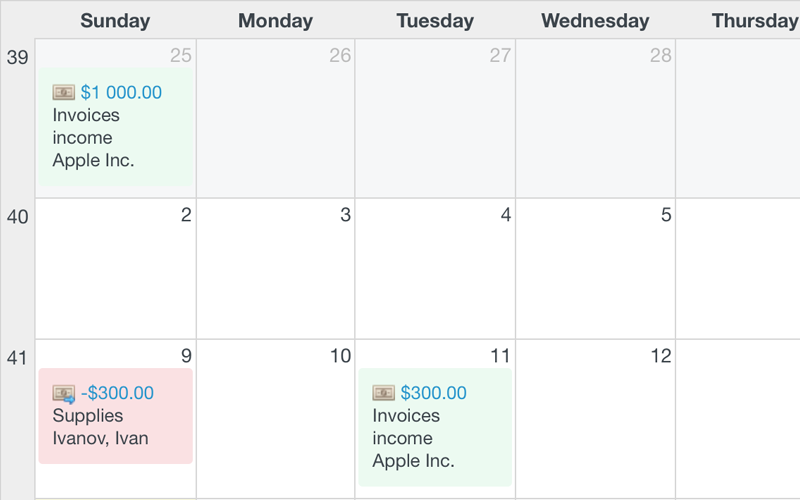The height and width of the screenshot is (500, 800).
Task: Select week number 39
Action: click(17, 57)
